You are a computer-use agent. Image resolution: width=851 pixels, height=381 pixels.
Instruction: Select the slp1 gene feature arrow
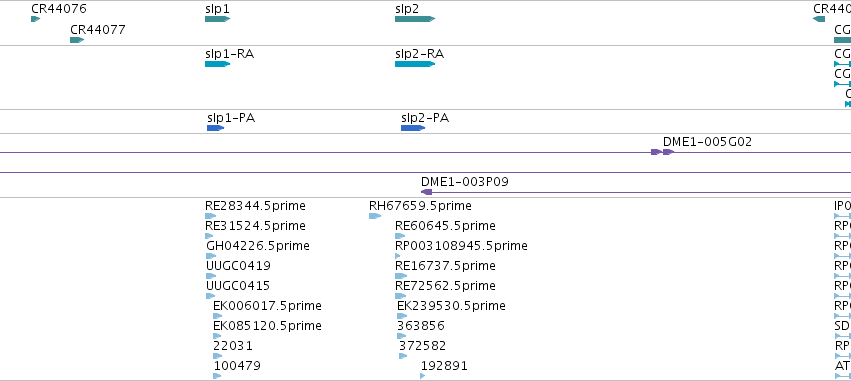(218, 19)
